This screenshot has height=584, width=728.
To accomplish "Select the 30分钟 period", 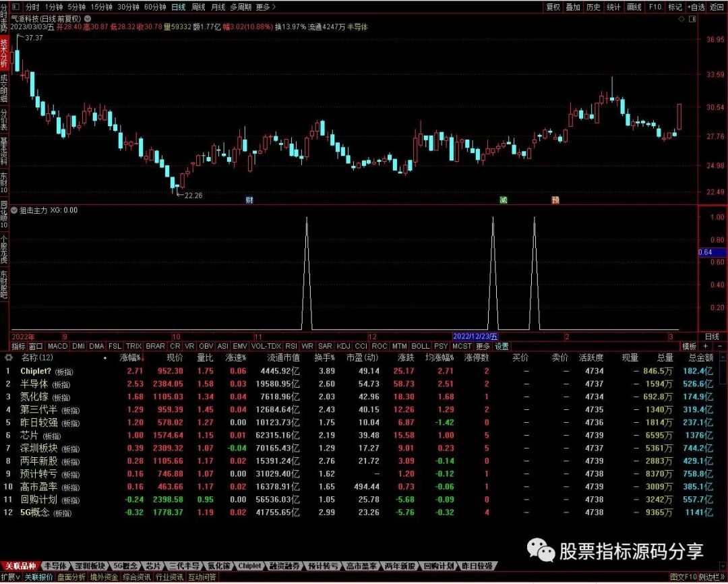I will coord(128,7).
